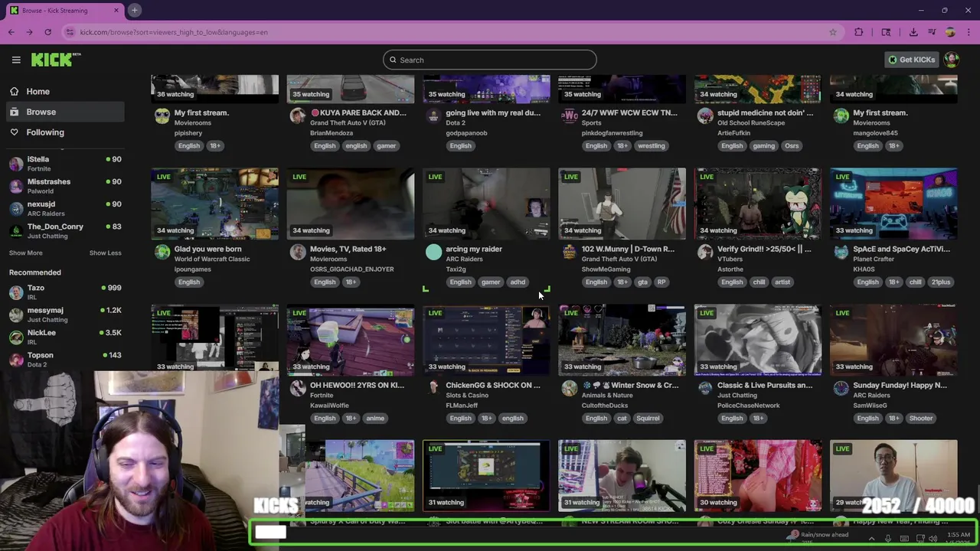
Task: Click the Shooter tag
Action: coord(921,418)
